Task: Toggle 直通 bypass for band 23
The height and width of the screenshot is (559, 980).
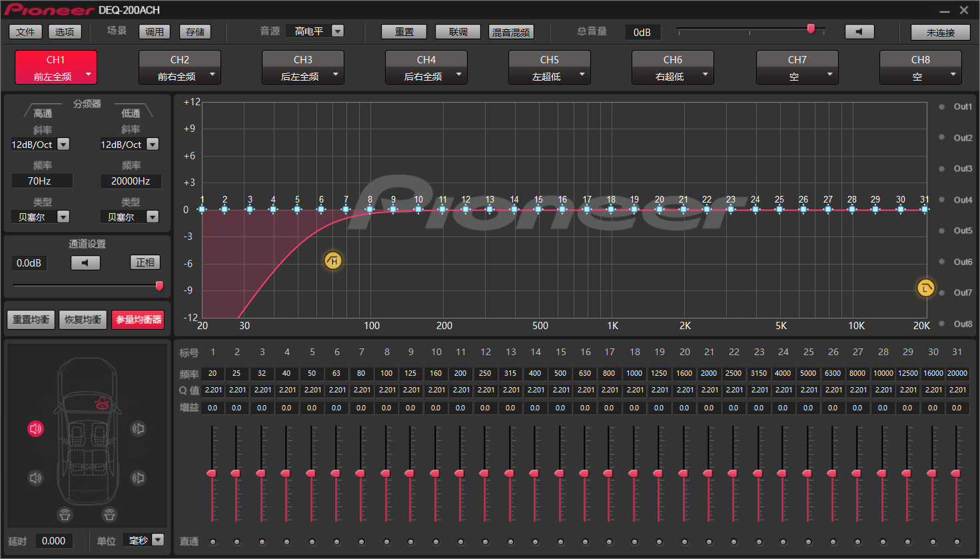Action: [x=759, y=542]
